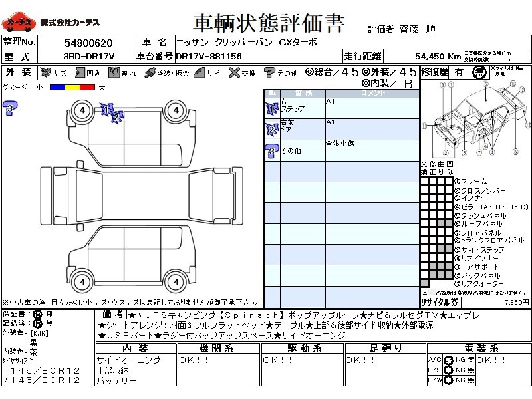Image resolution: width=532 pixels, height=399 pixels.
Task: Toggle the A/C OK indicator
Action: pos(448,360)
